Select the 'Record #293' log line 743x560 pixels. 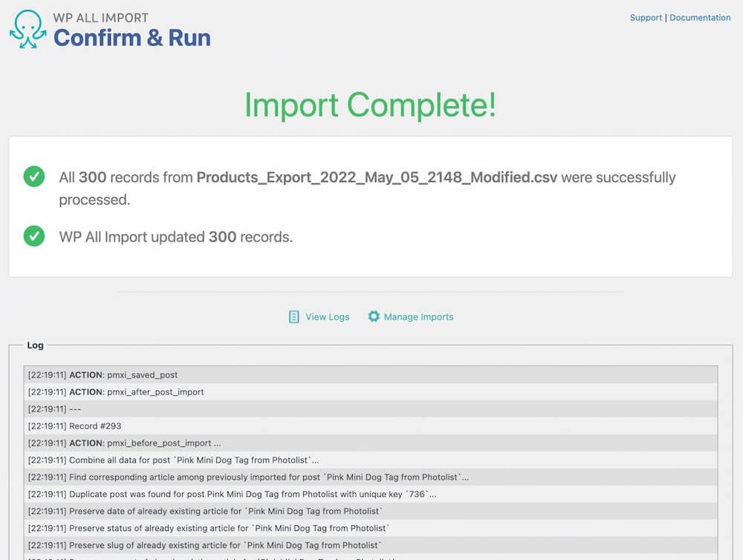[x=371, y=426]
